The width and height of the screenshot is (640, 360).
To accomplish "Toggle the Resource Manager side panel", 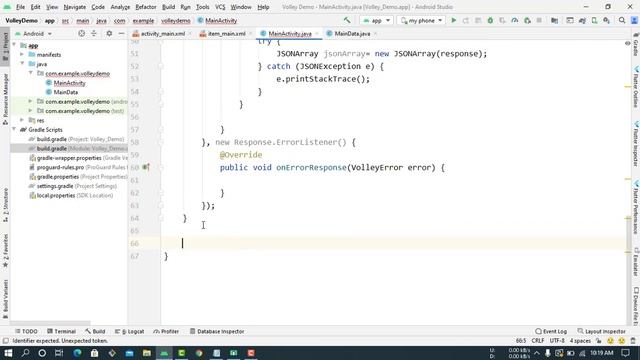I will click(x=5, y=99).
